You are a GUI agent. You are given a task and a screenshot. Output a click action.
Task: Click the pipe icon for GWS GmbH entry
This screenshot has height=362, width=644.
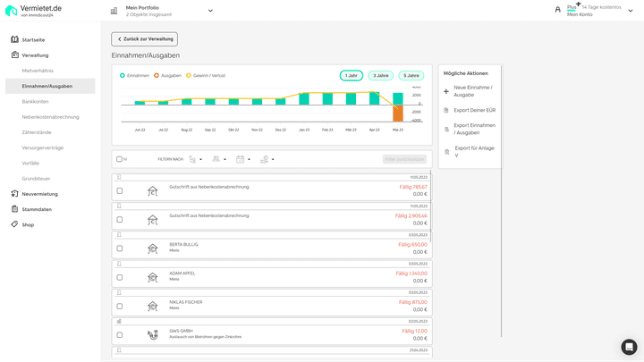point(152,334)
